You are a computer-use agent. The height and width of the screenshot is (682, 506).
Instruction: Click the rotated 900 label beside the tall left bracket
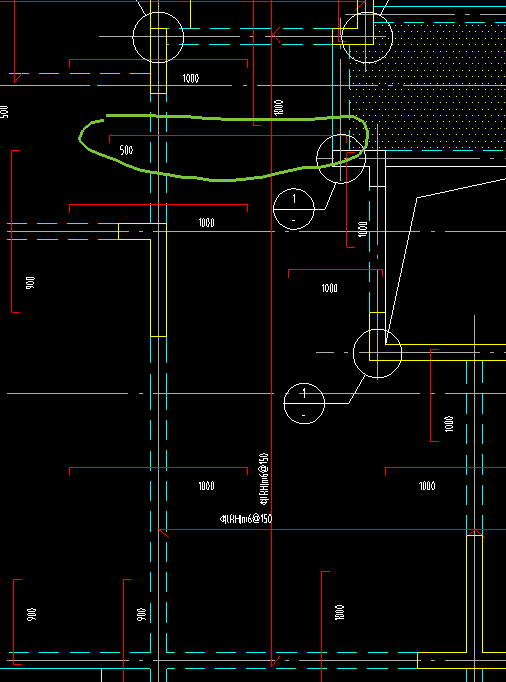tap(30, 283)
